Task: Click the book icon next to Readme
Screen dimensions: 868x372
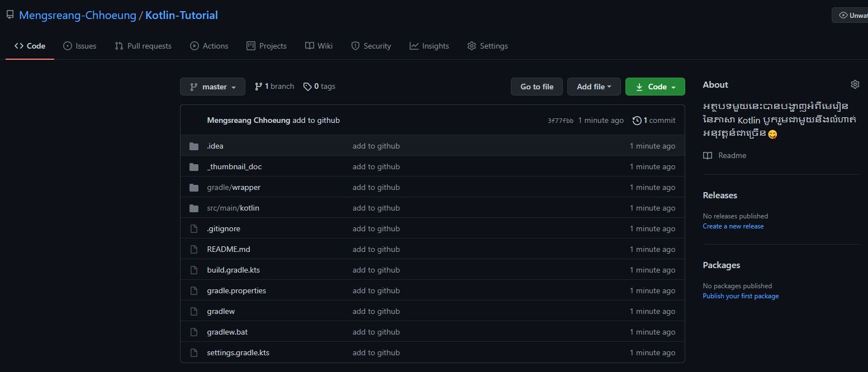Action: (x=708, y=155)
